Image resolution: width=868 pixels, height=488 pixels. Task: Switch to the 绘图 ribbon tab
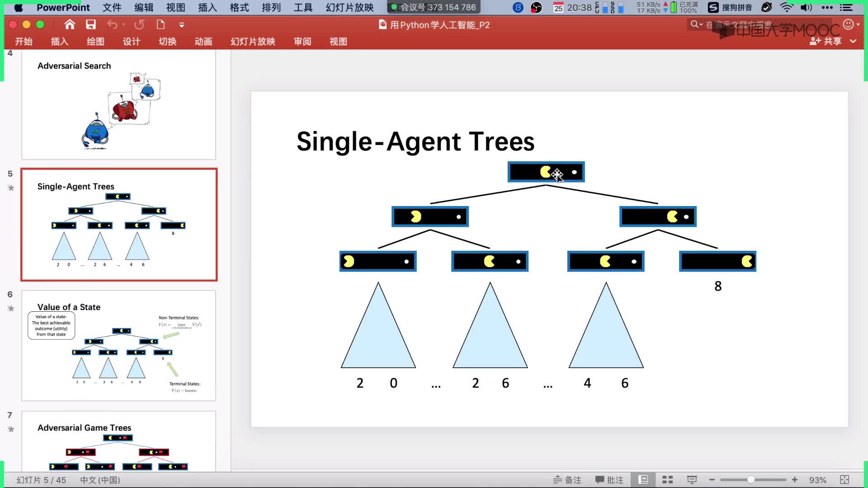[95, 42]
